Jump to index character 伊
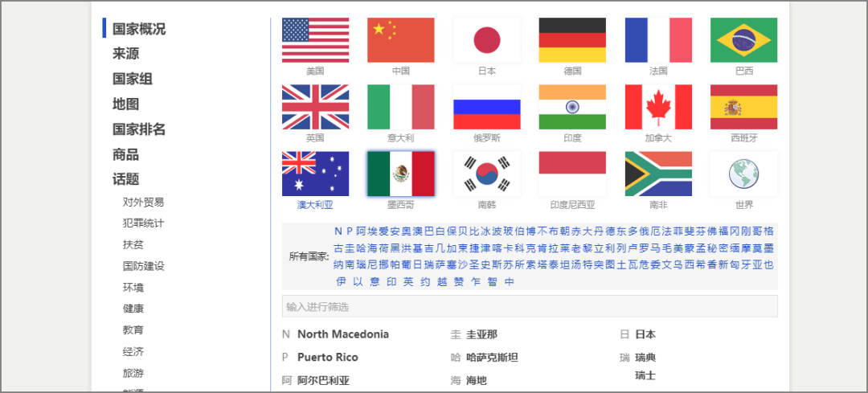 click(x=341, y=282)
